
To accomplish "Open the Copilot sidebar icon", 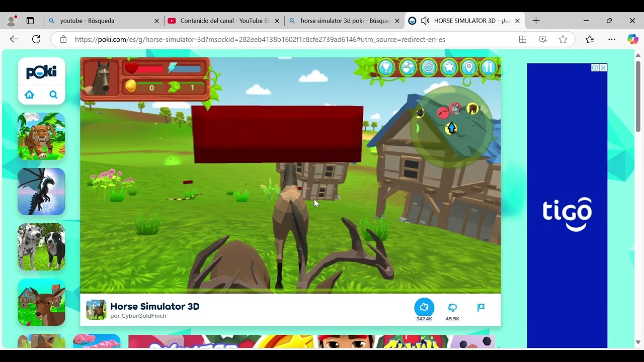I will tap(633, 39).
